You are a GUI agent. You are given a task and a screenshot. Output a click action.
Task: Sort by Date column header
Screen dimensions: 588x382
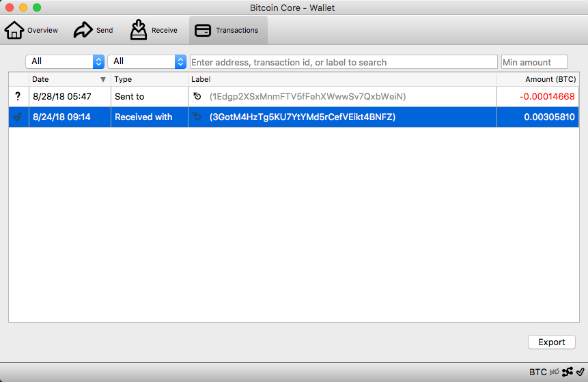click(x=70, y=79)
